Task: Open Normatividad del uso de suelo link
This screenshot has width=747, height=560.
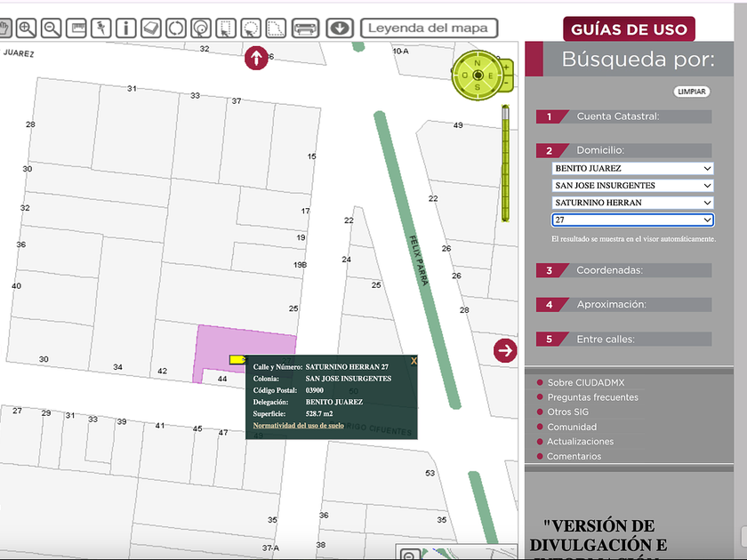Action: [298, 425]
